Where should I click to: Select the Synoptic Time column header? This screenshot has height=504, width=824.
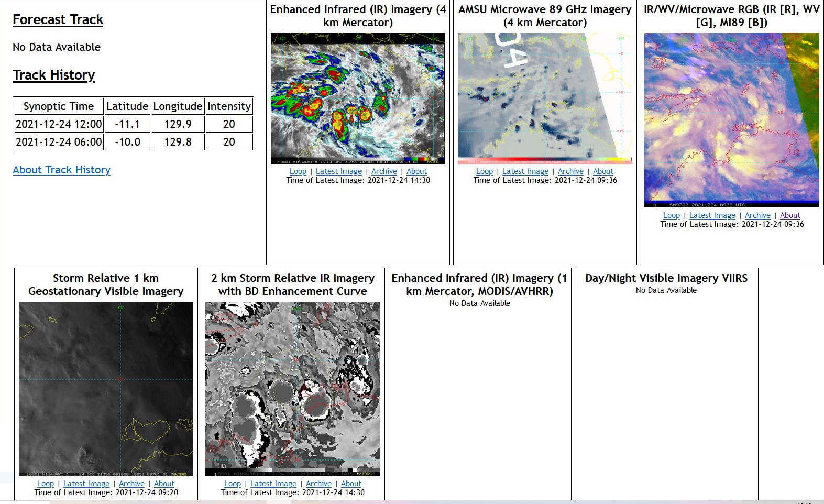[x=59, y=106]
